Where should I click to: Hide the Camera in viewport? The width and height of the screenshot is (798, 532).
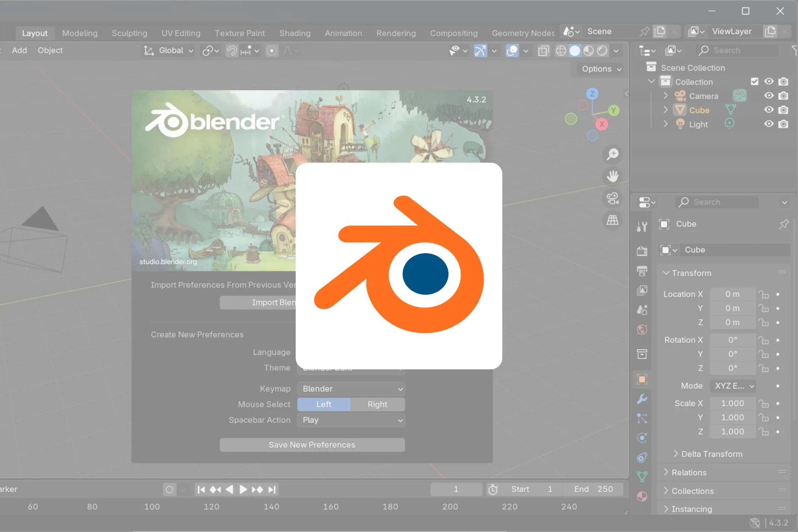[x=769, y=96]
